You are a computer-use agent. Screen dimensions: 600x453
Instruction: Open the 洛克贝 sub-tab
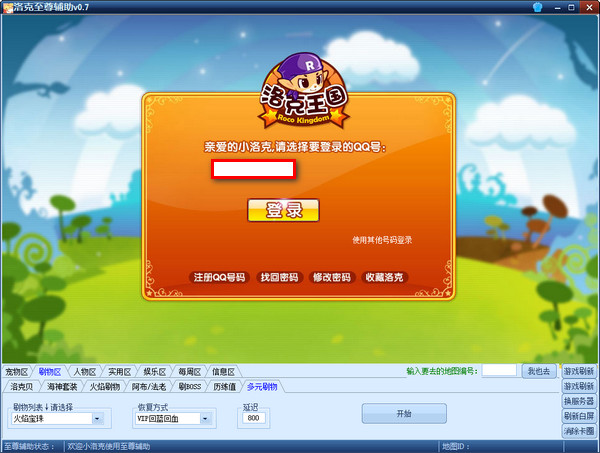pos(21,386)
